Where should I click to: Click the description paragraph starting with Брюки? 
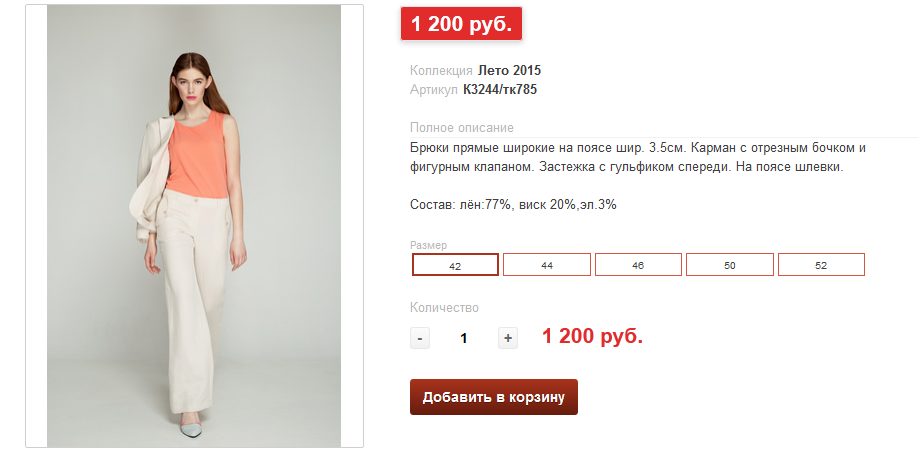coord(638,157)
